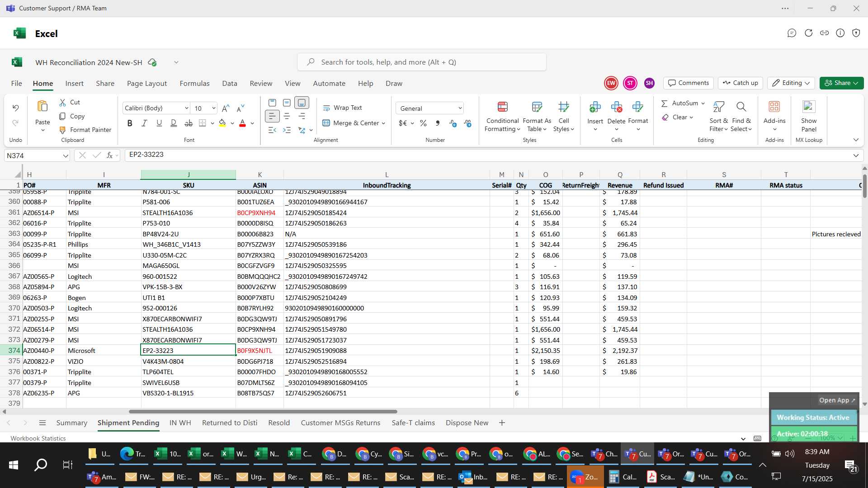Click Show Panel MX Lookup icon
This screenshot has width=868, height=488.
(809, 107)
